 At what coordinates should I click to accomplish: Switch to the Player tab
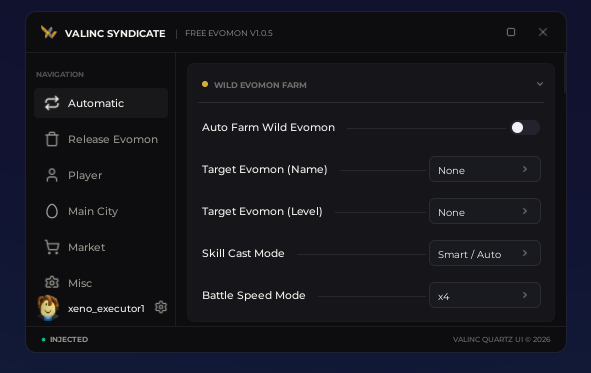101,175
